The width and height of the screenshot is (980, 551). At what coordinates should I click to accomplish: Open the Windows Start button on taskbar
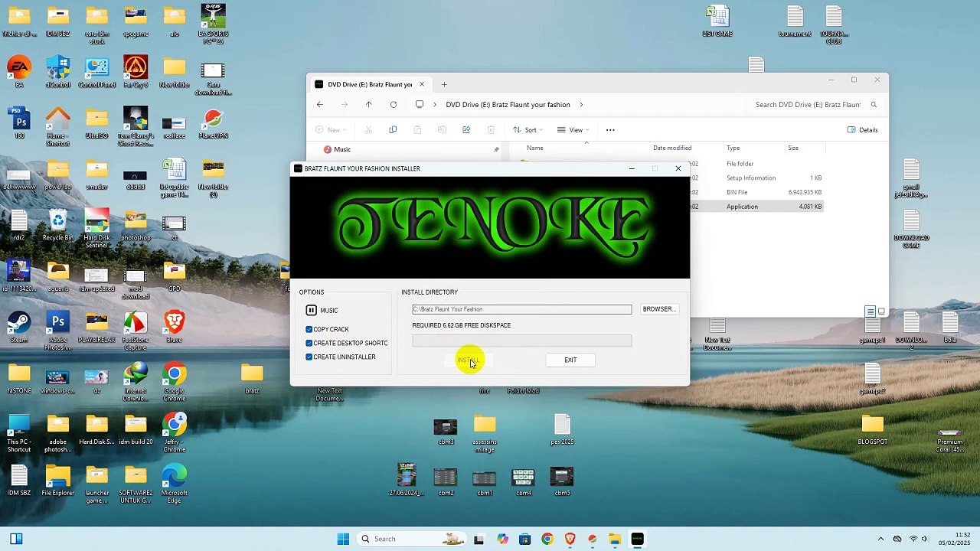pyautogui.click(x=343, y=539)
